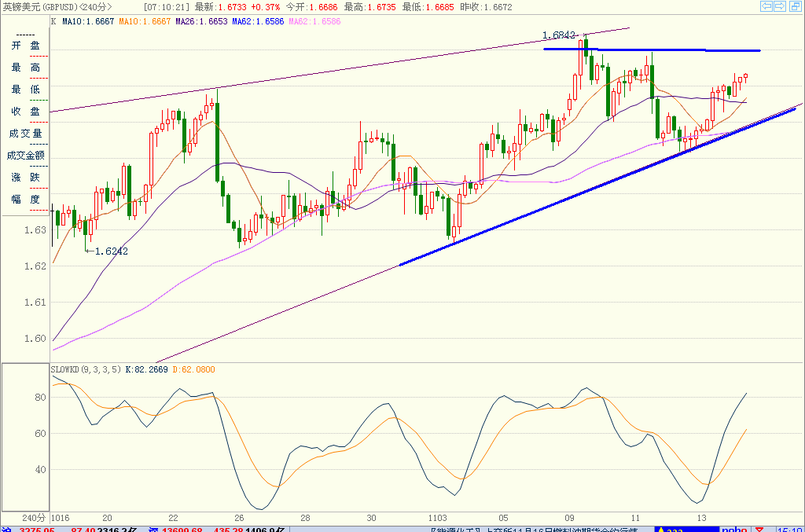This screenshot has height=532, width=805.
Task: Click the black MA10:1.6667 indicator label
Action: [88, 21]
